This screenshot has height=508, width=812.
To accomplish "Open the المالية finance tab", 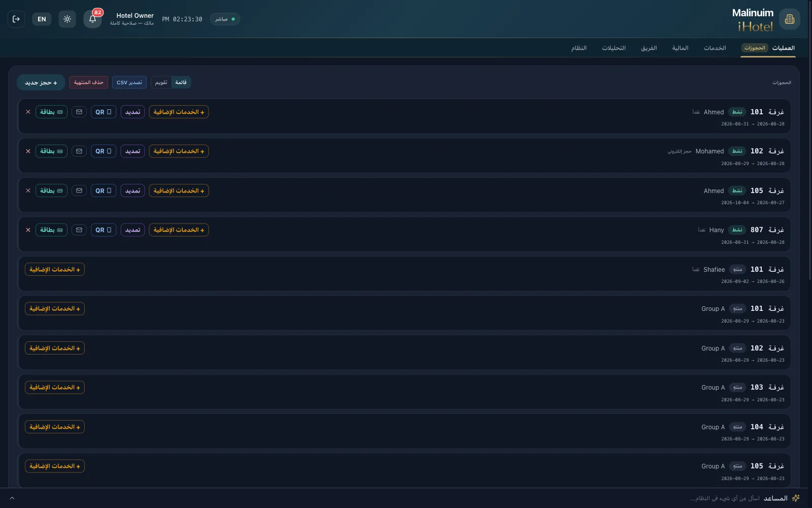I will [680, 48].
